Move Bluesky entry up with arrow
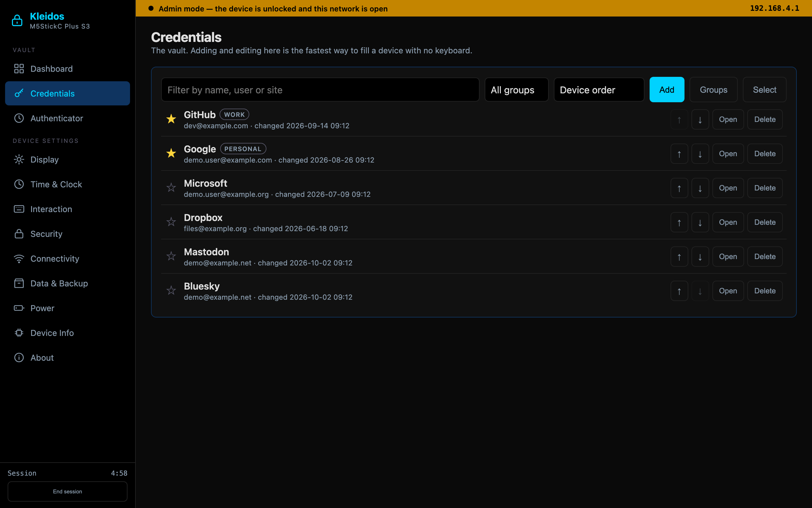Screen dimensions: 812x508 click(679, 291)
